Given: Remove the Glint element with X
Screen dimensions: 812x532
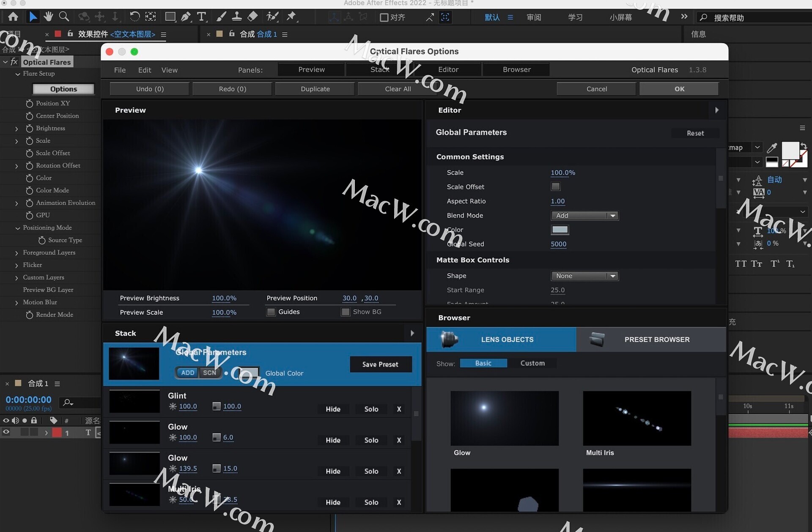Looking at the screenshot, I should 399,409.
